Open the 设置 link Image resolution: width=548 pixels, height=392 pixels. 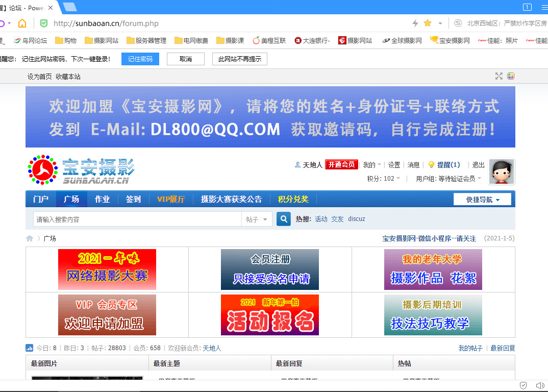(394, 165)
